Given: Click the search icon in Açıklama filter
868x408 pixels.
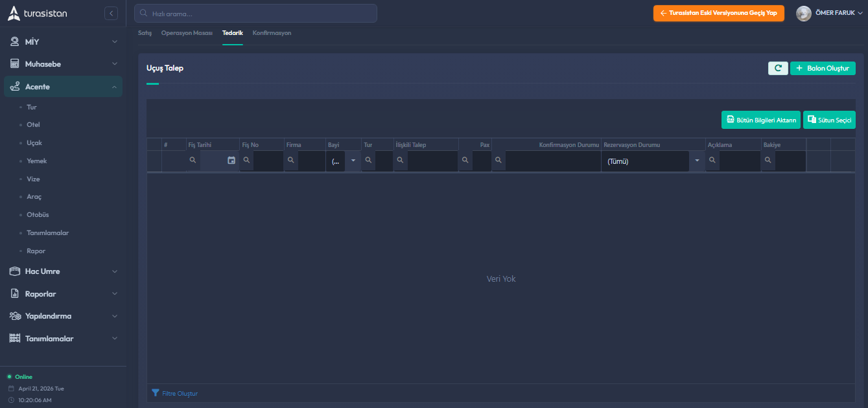Looking at the screenshot, I should point(712,161).
